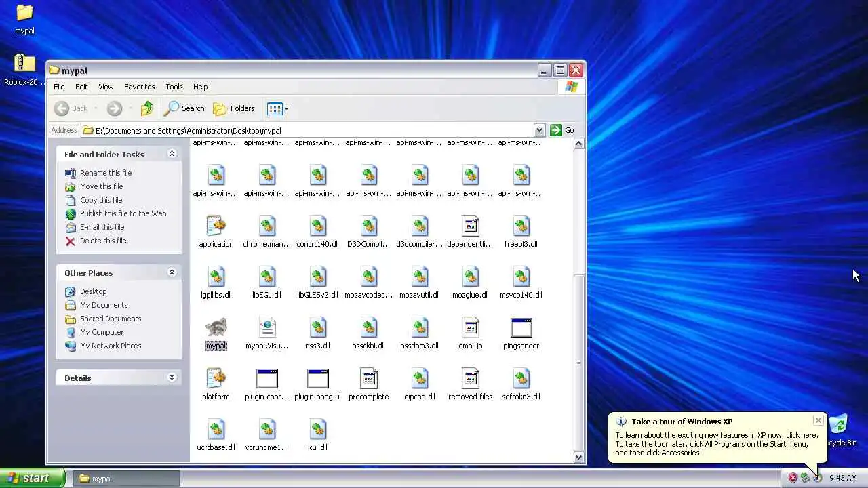Click the Search toolbar button
Screen dimensions: 868x488
tap(184, 108)
